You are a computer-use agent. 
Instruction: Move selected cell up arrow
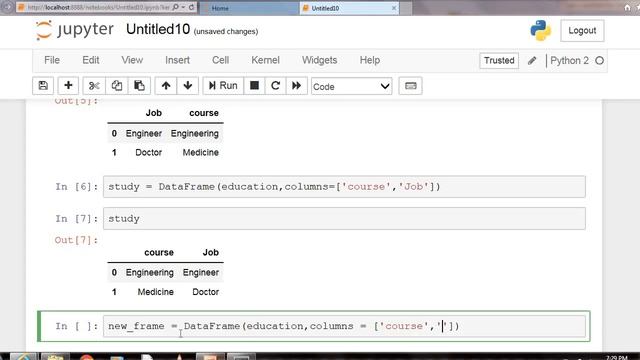coord(166,86)
